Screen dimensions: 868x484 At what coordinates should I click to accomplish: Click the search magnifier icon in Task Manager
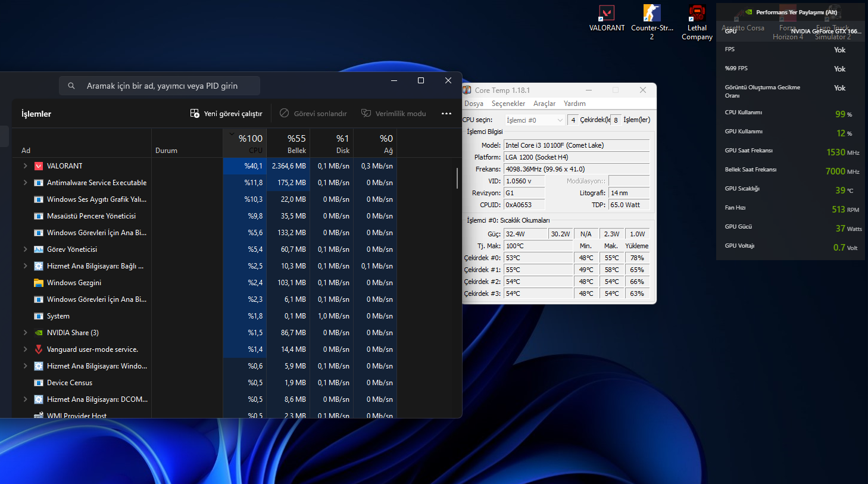pos(71,86)
